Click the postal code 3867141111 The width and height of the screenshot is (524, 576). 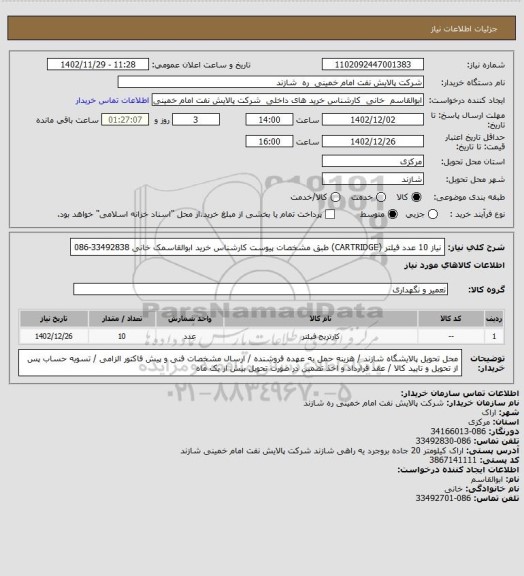[453, 460]
